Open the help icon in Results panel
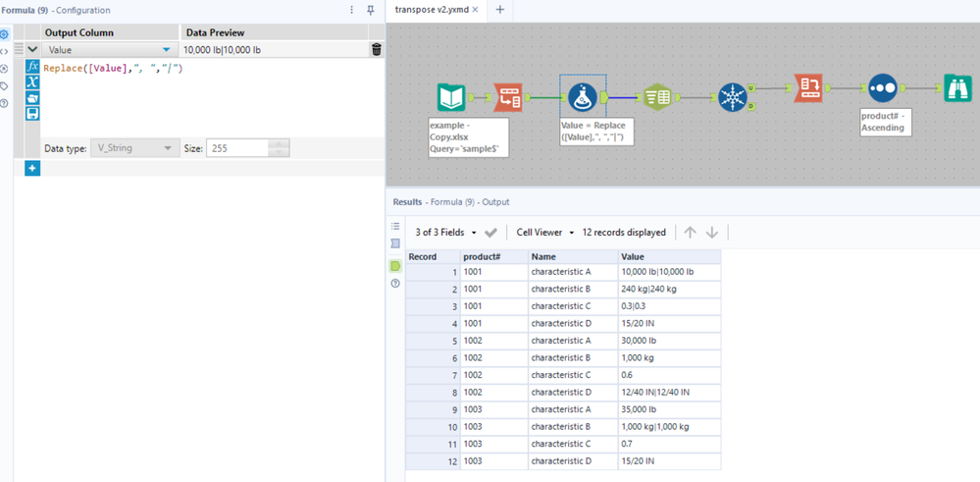Viewport: 980px width, 482px height. (395, 283)
